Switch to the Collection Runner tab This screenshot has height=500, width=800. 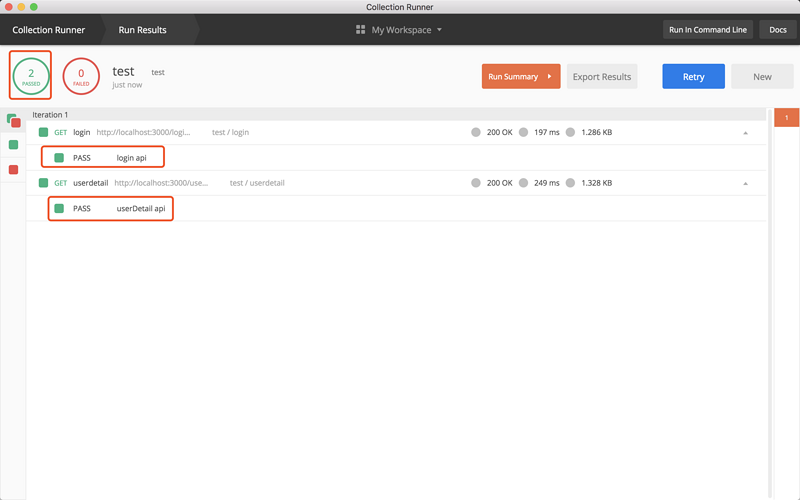click(49, 30)
